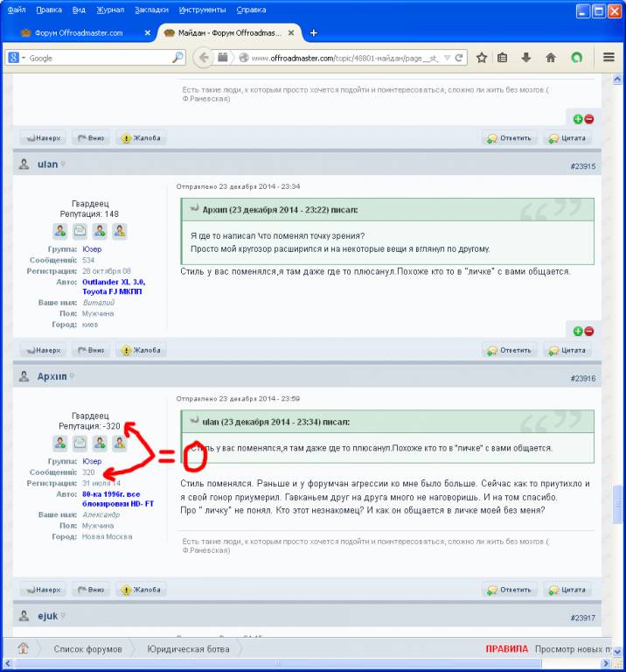The height and width of the screenshot is (672, 626).
Task: Click green plus reputation icon on ulan's post
Action: point(578,331)
